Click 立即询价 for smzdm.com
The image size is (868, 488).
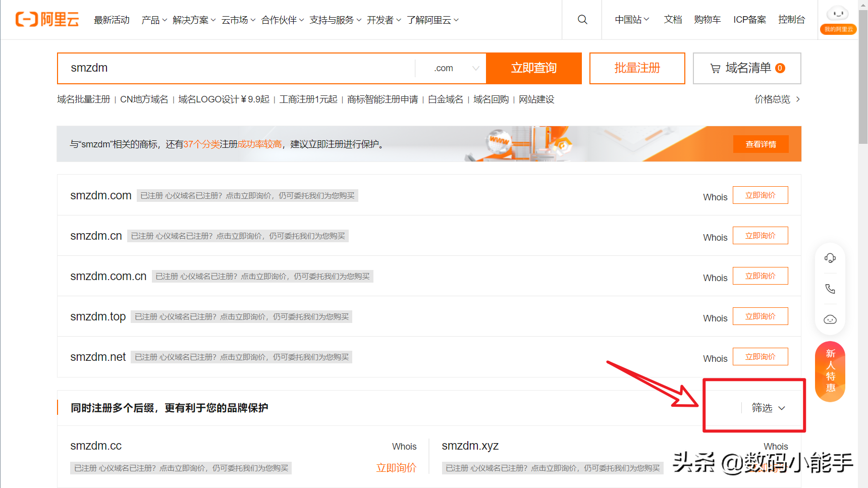(x=761, y=195)
